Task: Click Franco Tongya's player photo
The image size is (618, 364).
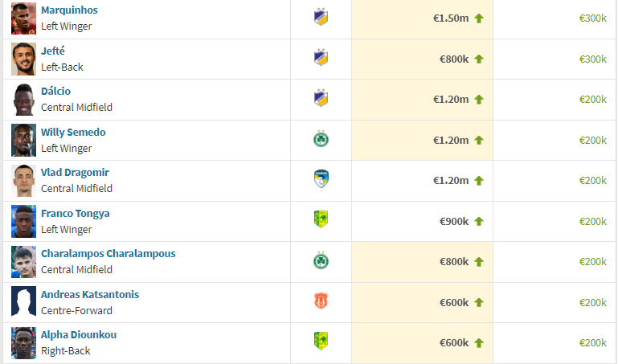Action: [23, 221]
